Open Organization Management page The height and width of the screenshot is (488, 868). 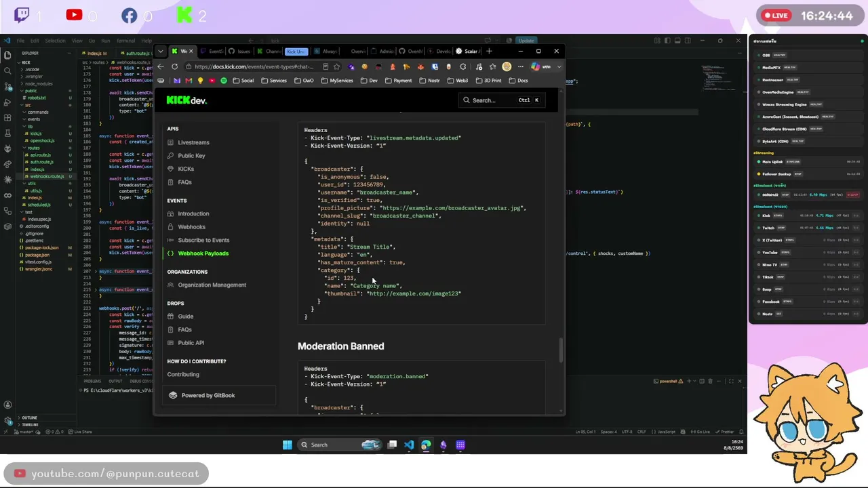point(212,285)
